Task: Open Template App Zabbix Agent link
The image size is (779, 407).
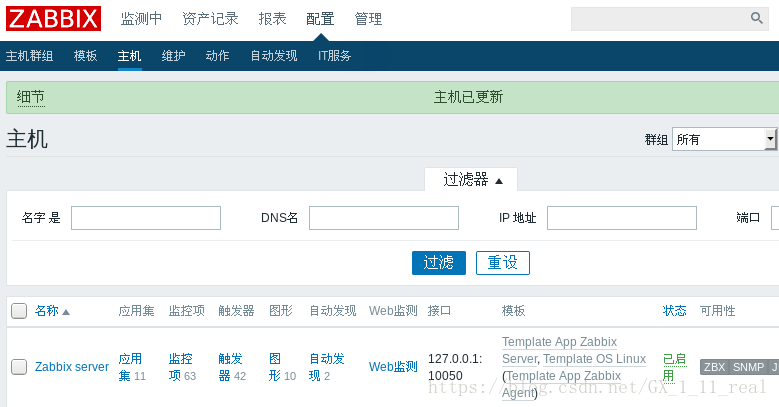Action: point(561,384)
